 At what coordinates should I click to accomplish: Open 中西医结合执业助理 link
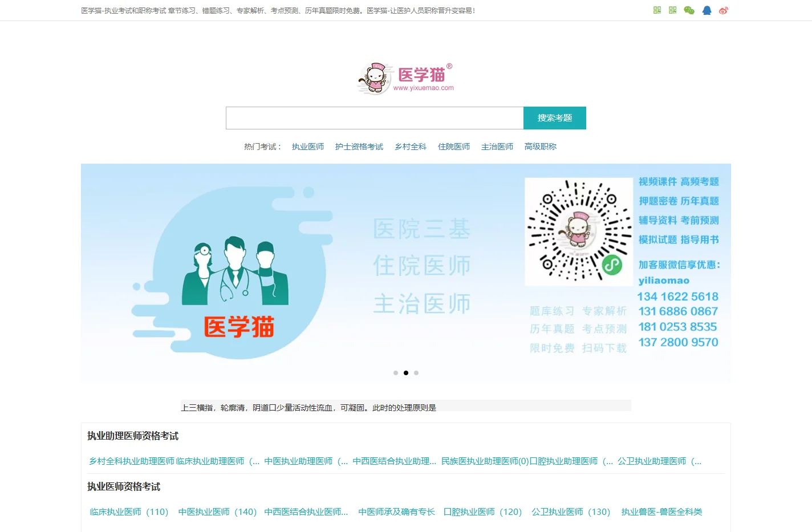(395, 461)
